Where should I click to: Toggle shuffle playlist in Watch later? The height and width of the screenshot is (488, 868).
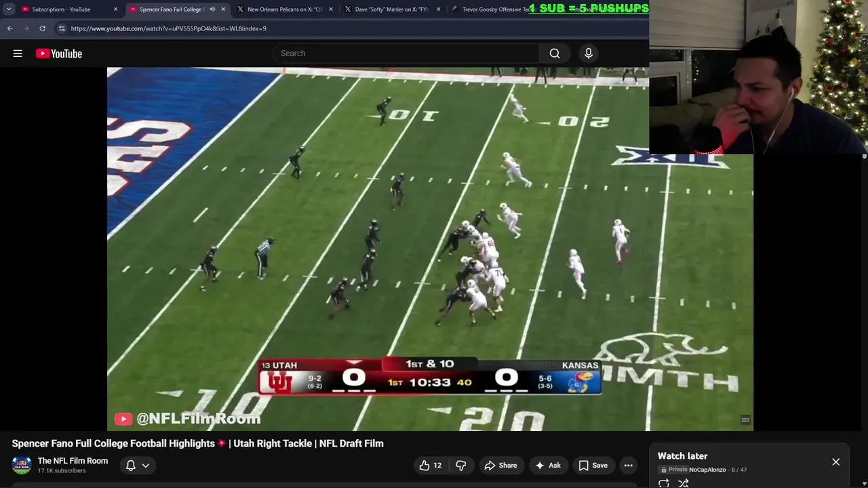tap(684, 483)
